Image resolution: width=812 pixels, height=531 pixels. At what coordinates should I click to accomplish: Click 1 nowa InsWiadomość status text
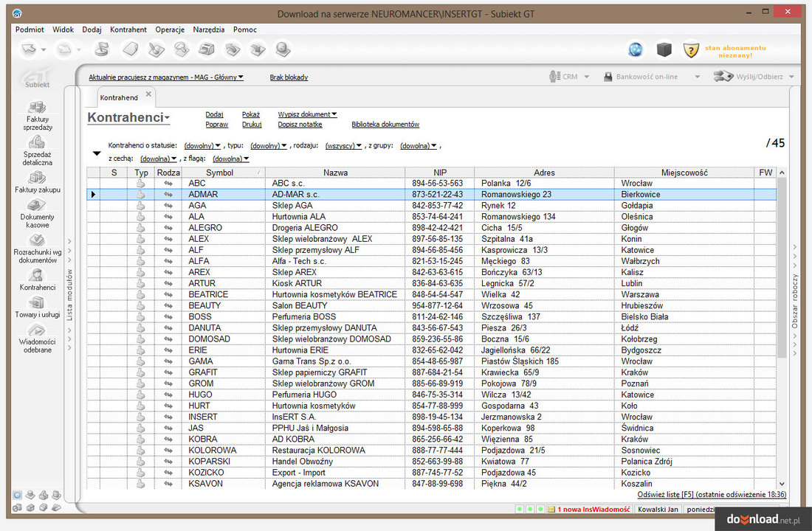click(593, 510)
